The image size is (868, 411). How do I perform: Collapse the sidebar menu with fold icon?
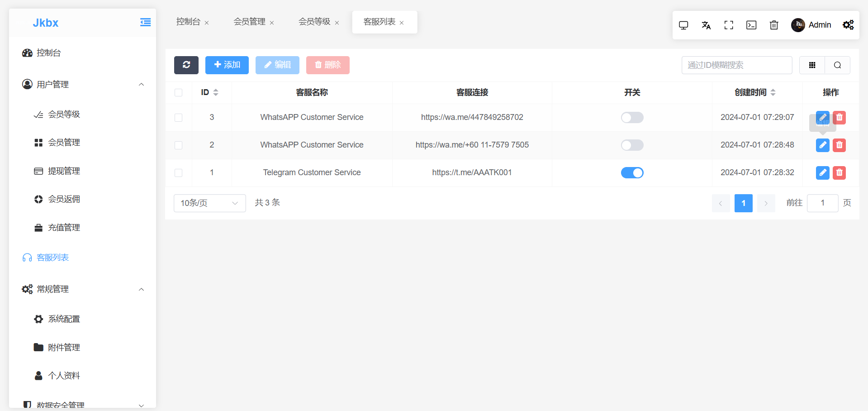click(x=145, y=23)
